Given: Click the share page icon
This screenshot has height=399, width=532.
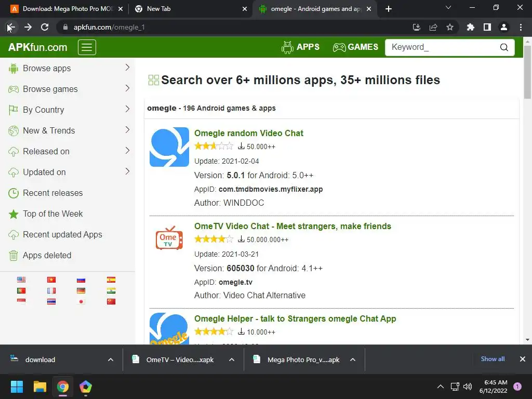Looking at the screenshot, I should pos(433,27).
